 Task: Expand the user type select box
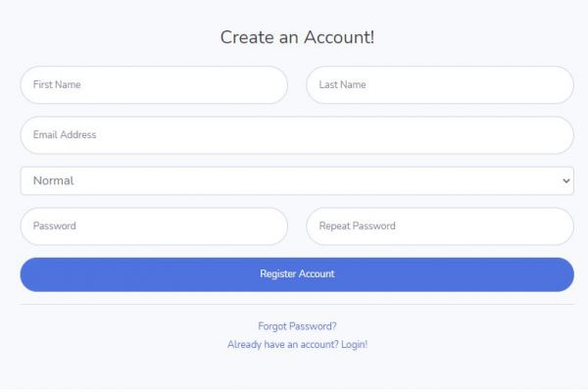(x=297, y=180)
